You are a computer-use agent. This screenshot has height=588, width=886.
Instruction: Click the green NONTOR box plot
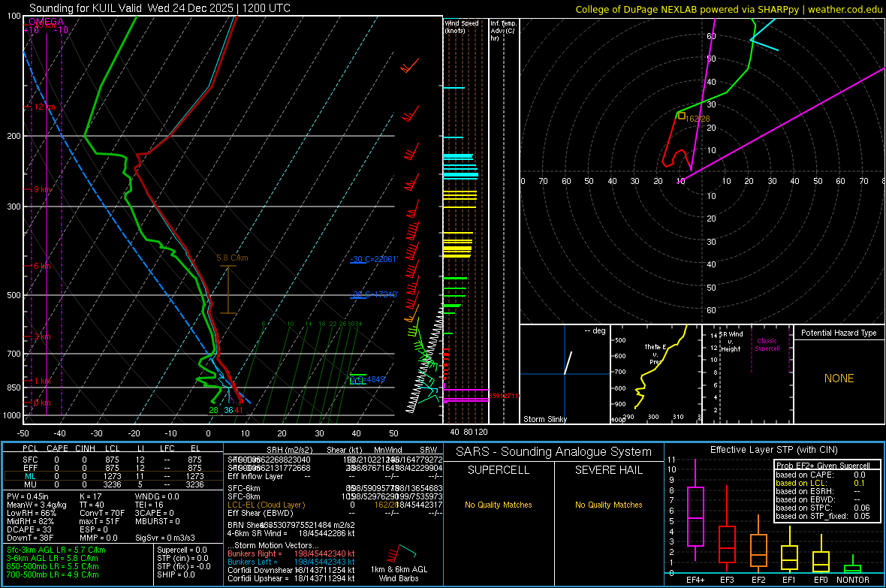click(x=853, y=565)
